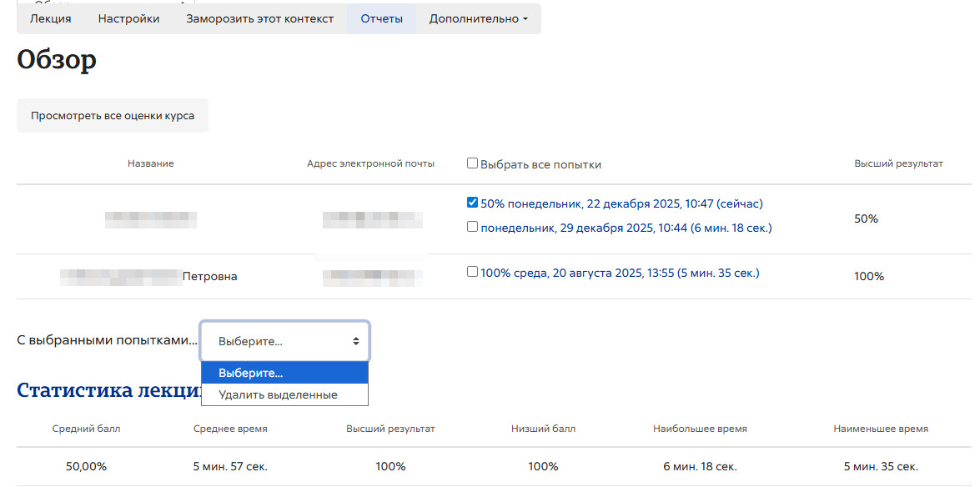Tick the Выбрать все попытки checkbox
The height and width of the screenshot is (487, 980).
pos(473,163)
